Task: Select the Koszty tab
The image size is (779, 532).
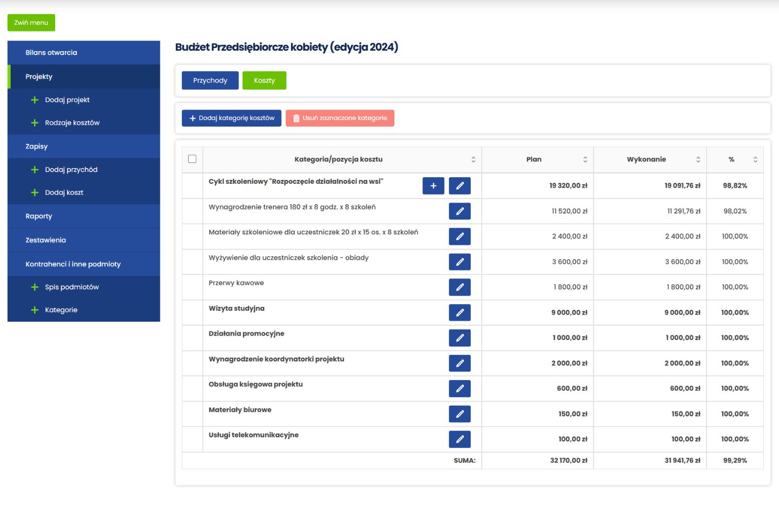Action: pyautogui.click(x=264, y=80)
